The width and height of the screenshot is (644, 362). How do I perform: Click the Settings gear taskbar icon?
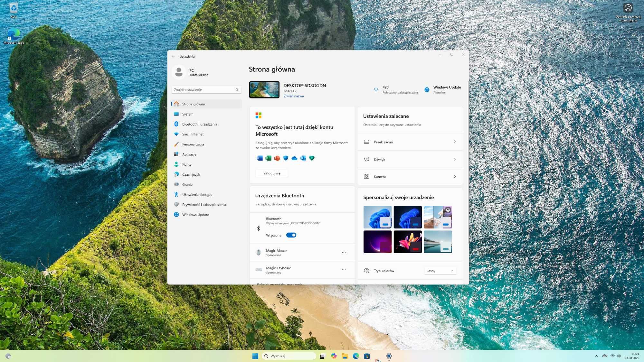point(389,356)
